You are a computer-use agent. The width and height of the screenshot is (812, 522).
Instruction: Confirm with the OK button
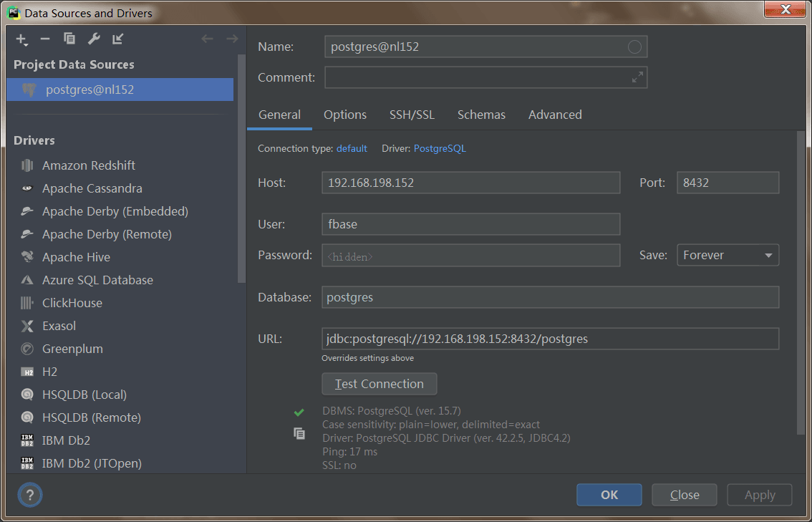609,495
